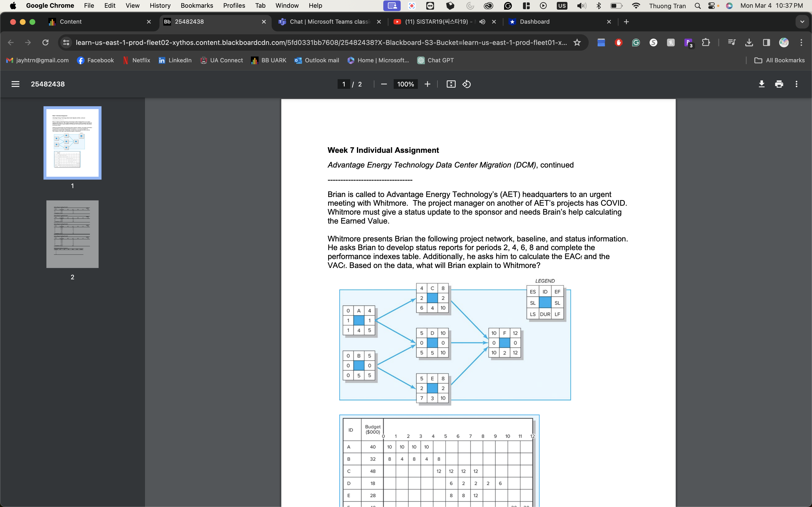Open the tab search dropdown

click(802, 22)
